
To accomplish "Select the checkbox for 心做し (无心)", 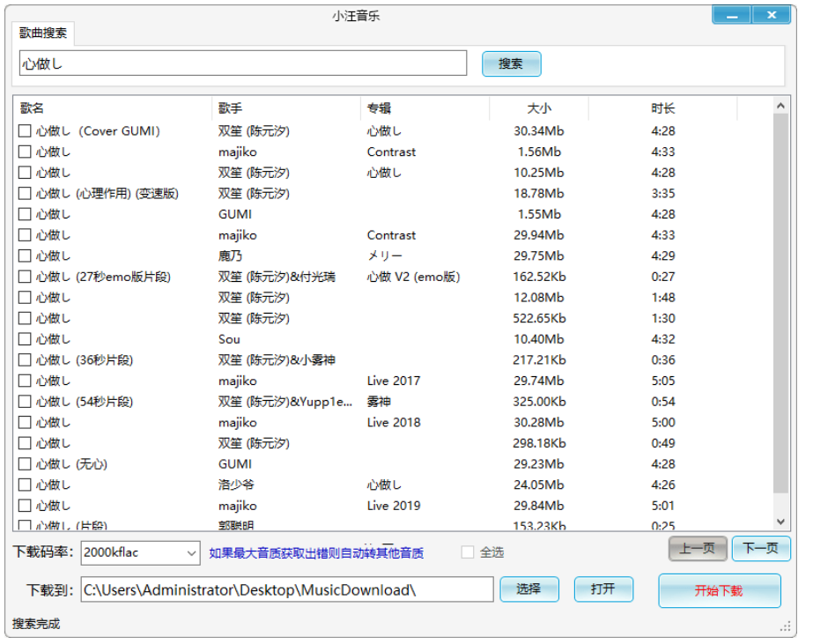I will point(25,464).
